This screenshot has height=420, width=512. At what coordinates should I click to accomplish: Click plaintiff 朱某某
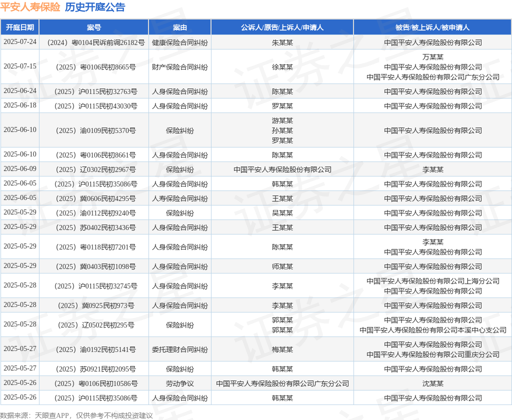(x=282, y=42)
